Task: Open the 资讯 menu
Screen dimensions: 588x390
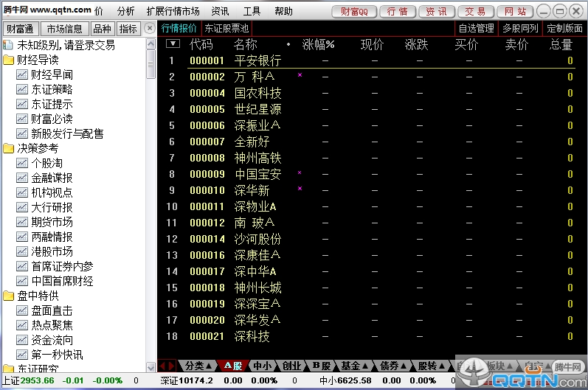Action: click(220, 12)
